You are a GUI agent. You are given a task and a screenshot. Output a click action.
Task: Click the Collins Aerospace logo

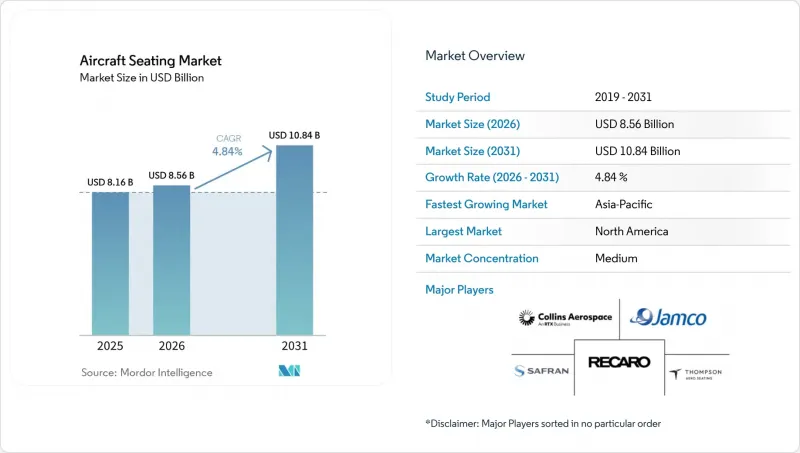tap(565, 318)
